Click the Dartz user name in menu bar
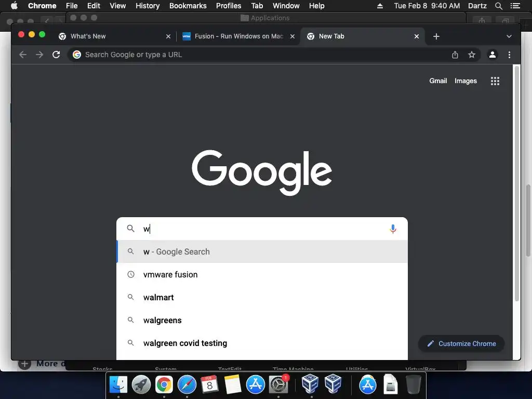532x399 pixels. click(x=477, y=6)
